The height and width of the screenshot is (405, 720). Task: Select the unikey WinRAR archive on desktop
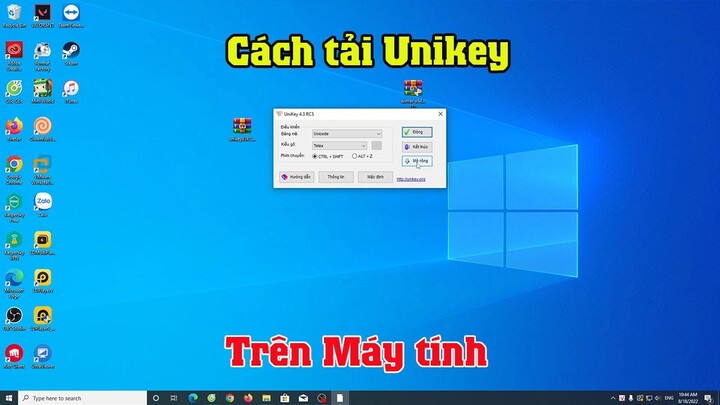[242, 130]
